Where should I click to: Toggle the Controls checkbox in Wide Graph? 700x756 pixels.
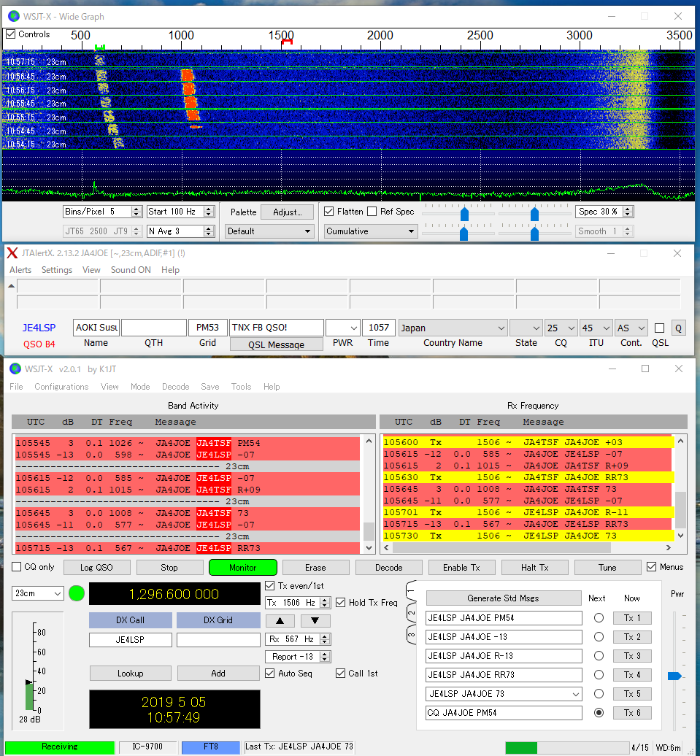click(11, 34)
